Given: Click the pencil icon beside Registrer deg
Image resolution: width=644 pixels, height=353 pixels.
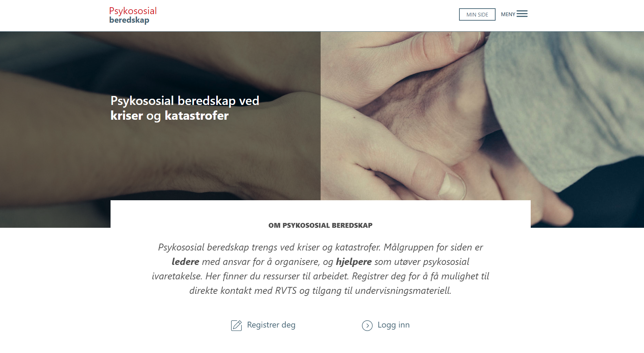Looking at the screenshot, I should tap(236, 325).
